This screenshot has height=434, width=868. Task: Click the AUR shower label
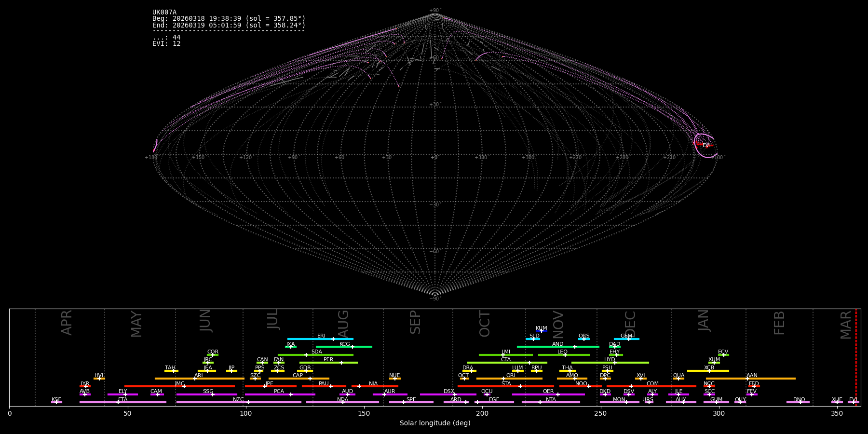[390, 391]
